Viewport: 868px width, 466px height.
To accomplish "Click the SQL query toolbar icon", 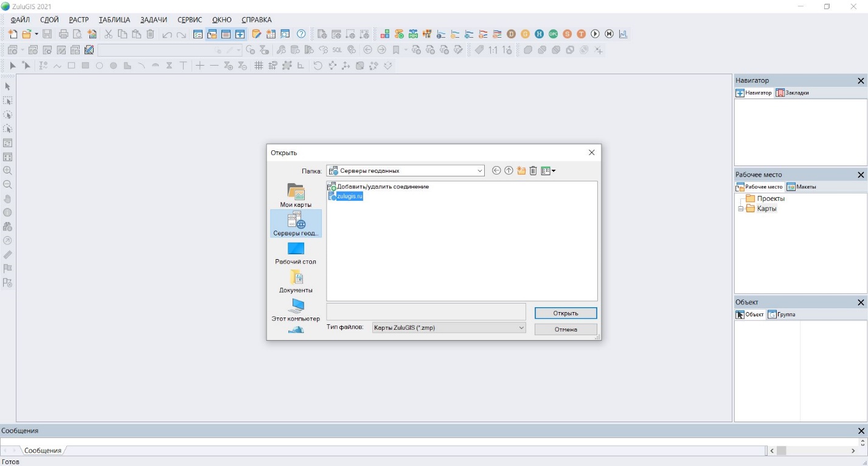I will tap(336, 50).
